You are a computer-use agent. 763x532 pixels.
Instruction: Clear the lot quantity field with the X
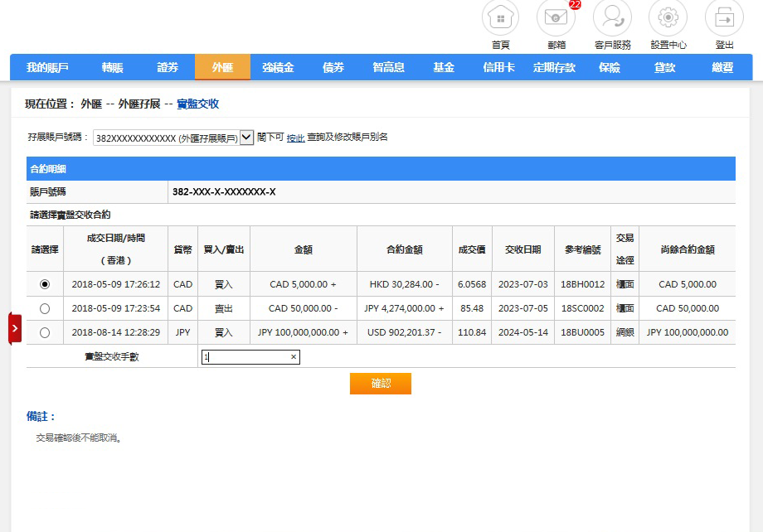point(293,357)
